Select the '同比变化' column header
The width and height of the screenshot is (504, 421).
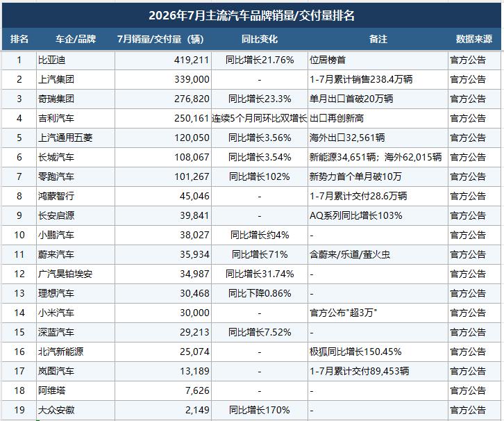260,39
